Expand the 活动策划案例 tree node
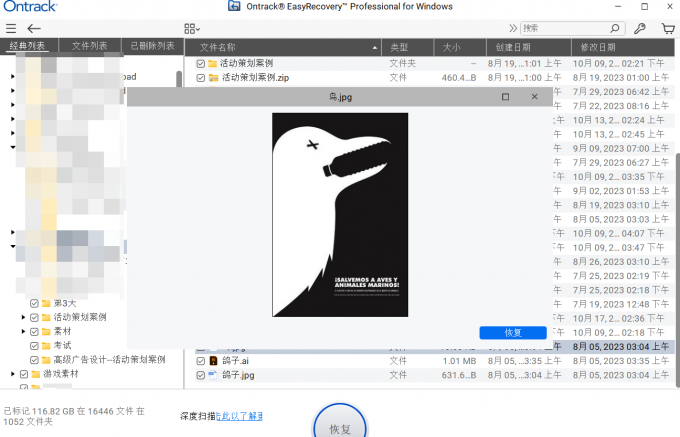 [23, 318]
